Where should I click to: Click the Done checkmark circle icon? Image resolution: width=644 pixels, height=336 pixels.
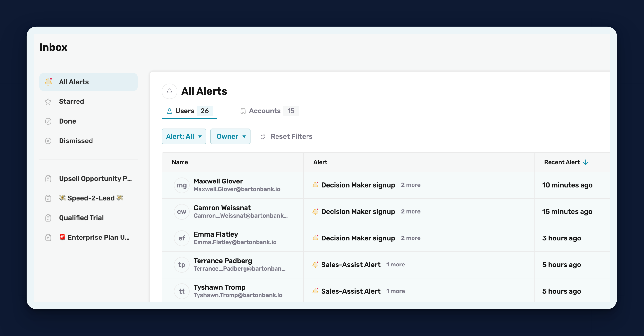click(x=48, y=121)
